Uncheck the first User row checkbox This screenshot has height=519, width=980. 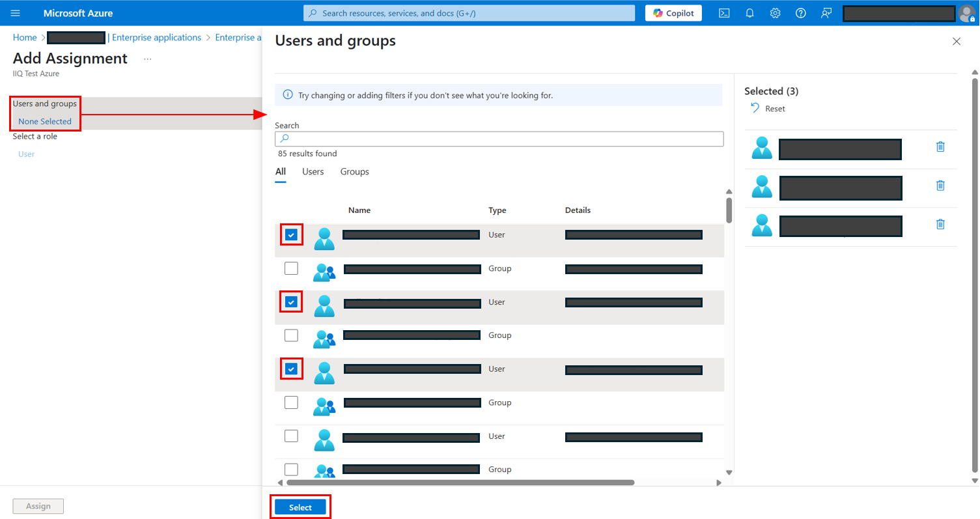(x=291, y=234)
